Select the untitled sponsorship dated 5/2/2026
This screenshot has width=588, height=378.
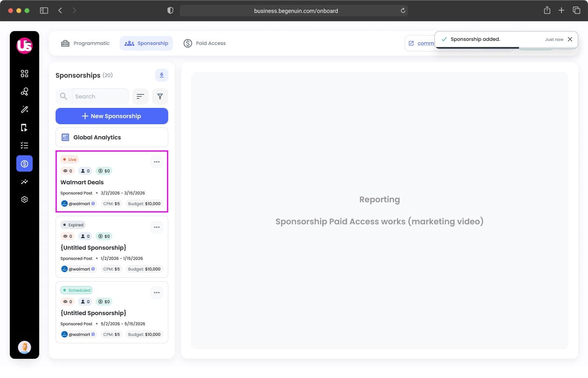point(94,313)
